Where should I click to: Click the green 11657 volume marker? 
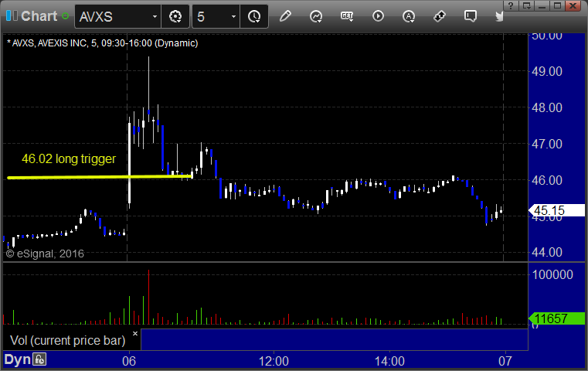click(556, 318)
